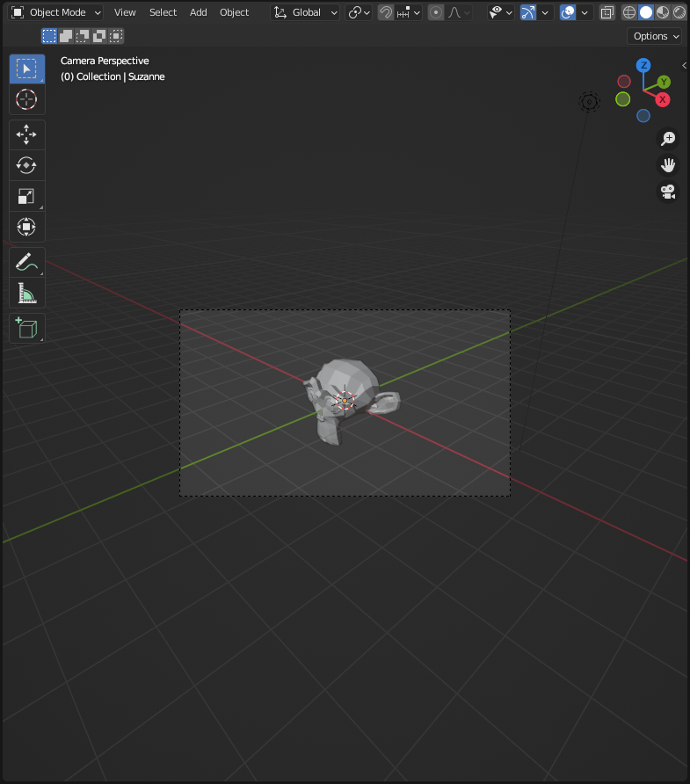Select the Annotate pencil tool
690x784 pixels.
pyautogui.click(x=27, y=262)
